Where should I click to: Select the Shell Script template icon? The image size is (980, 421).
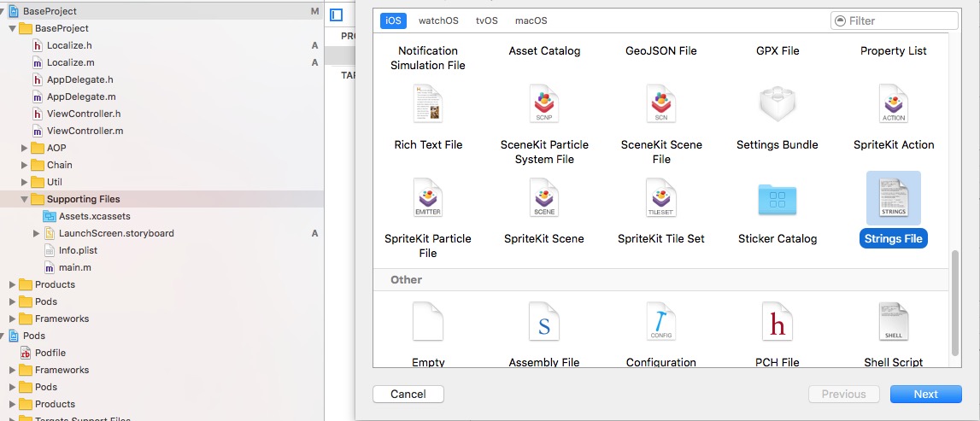[893, 321]
